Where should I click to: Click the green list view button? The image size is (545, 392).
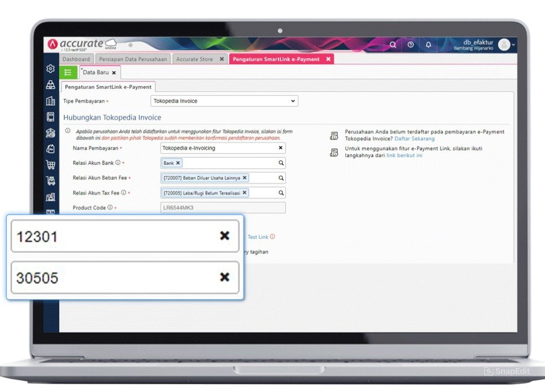click(68, 72)
